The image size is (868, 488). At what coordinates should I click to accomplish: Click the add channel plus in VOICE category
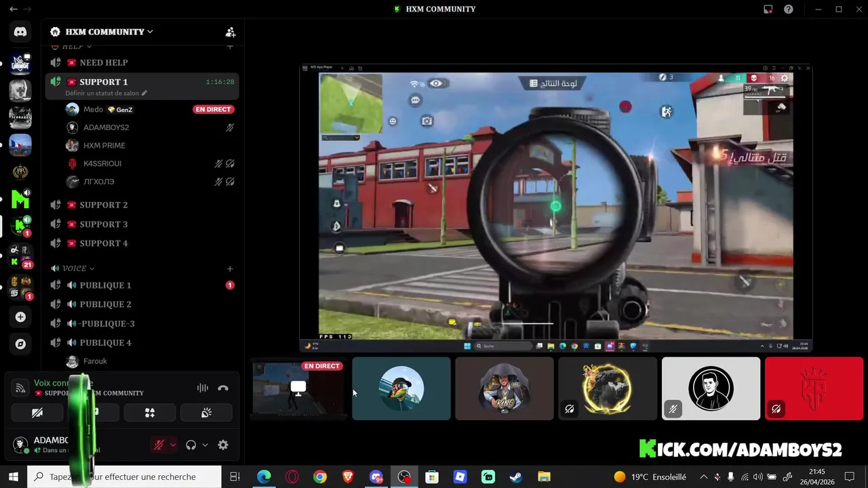click(x=230, y=269)
